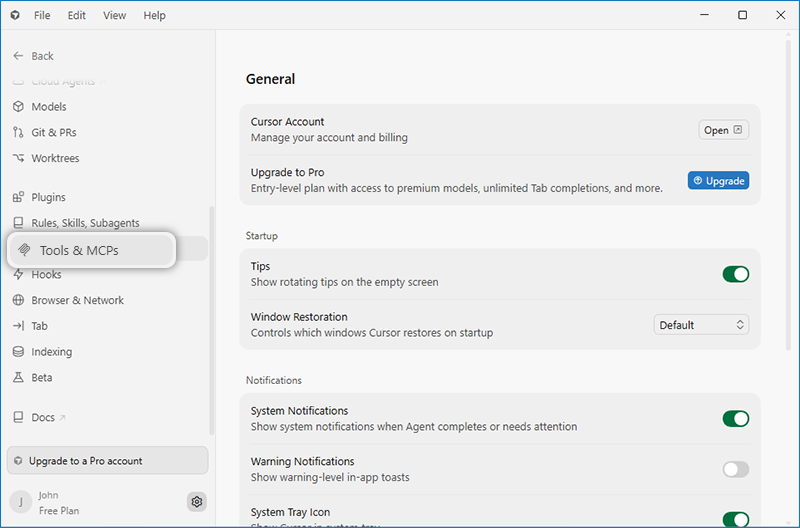
Task: Click the Worktrees icon
Action: [x=18, y=158]
